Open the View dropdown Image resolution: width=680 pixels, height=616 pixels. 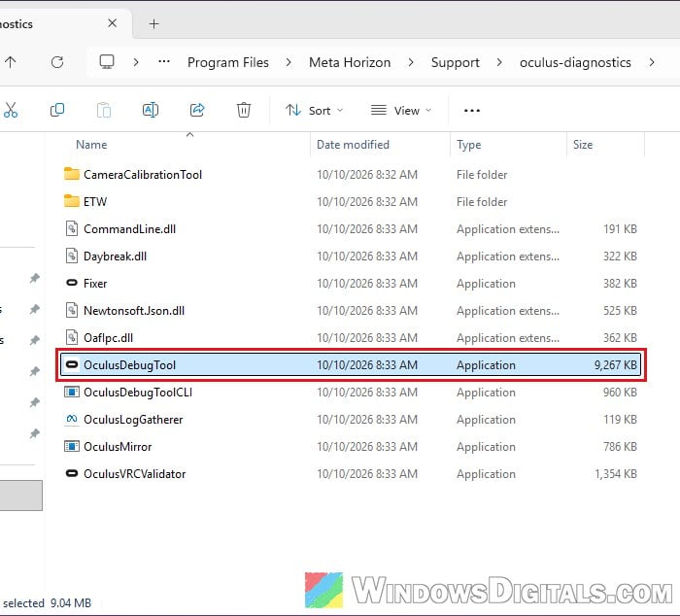tap(401, 111)
